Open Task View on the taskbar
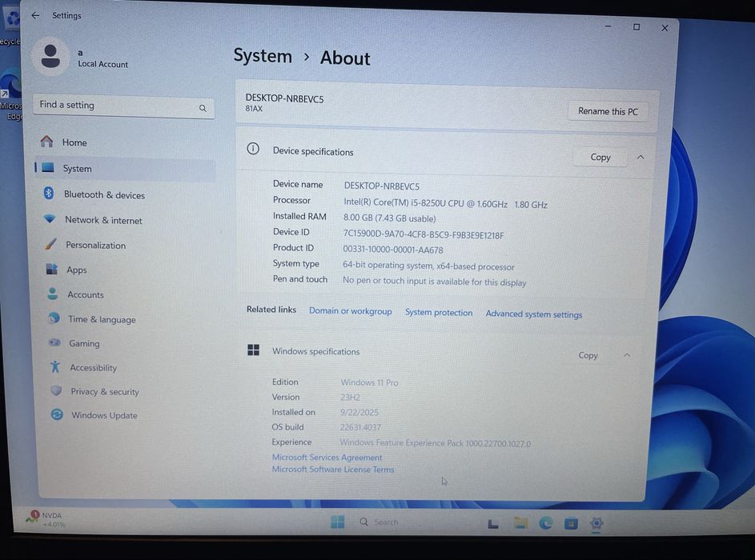 493,523
